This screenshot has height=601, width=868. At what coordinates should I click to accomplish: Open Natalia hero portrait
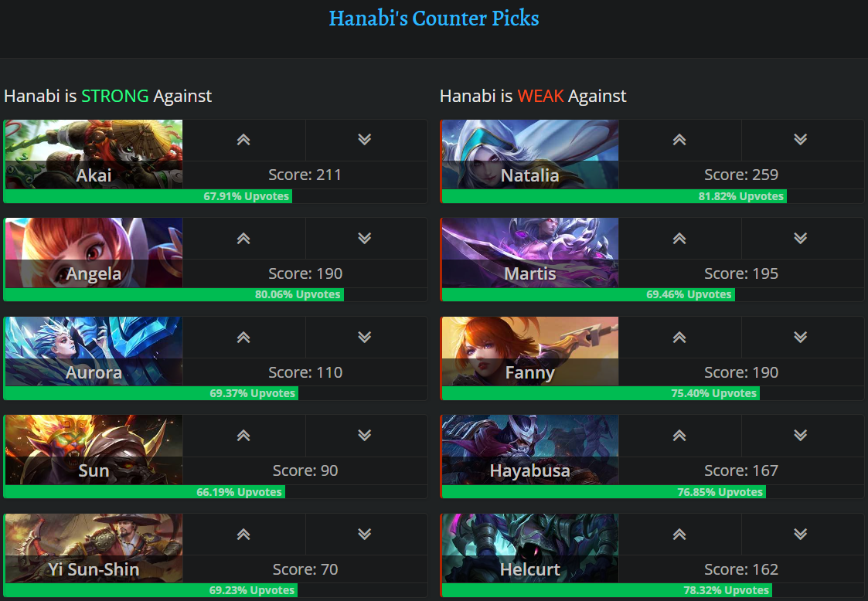530,147
